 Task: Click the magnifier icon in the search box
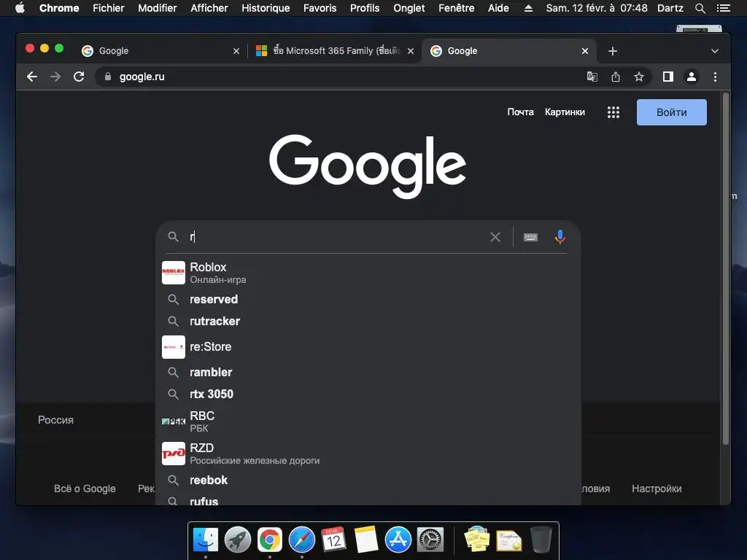pyautogui.click(x=173, y=237)
